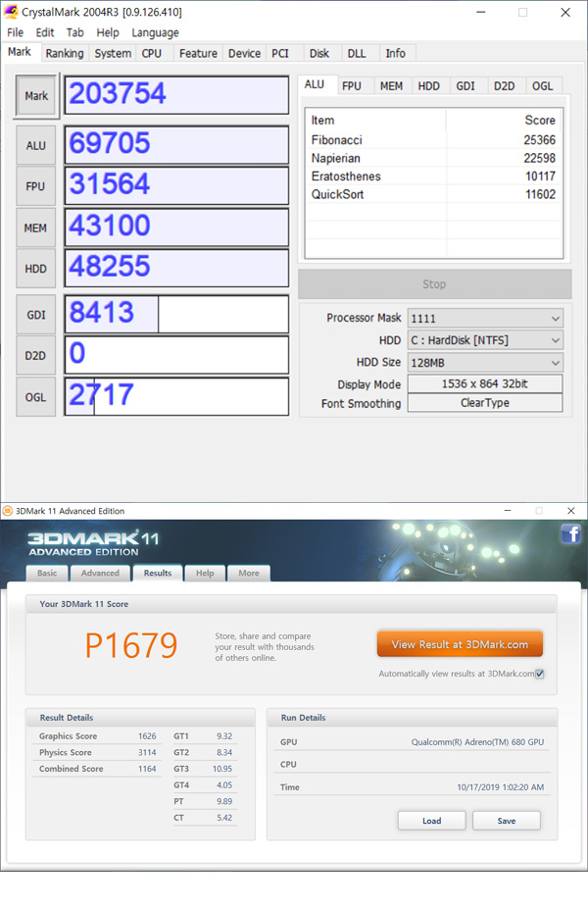Run the ALU benchmark button
The image size is (588, 907).
tap(36, 146)
